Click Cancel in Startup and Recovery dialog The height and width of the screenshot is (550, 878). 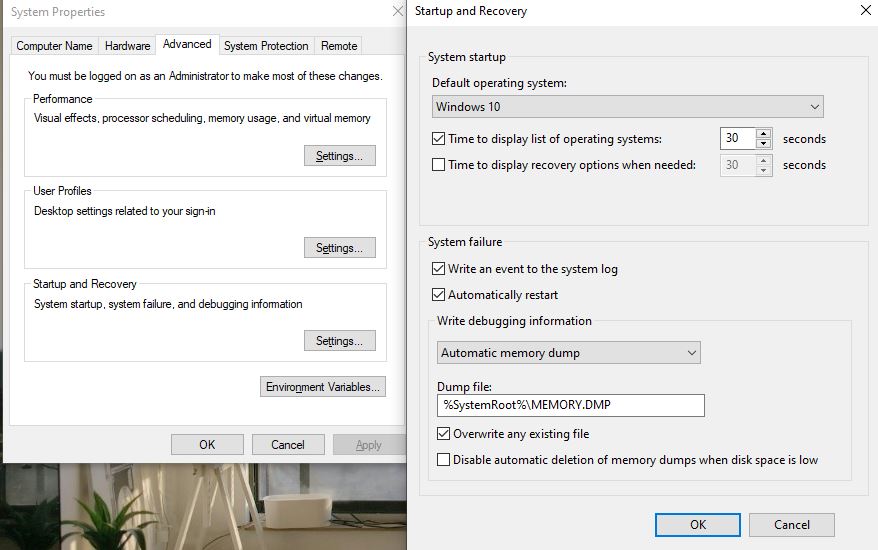coord(792,525)
